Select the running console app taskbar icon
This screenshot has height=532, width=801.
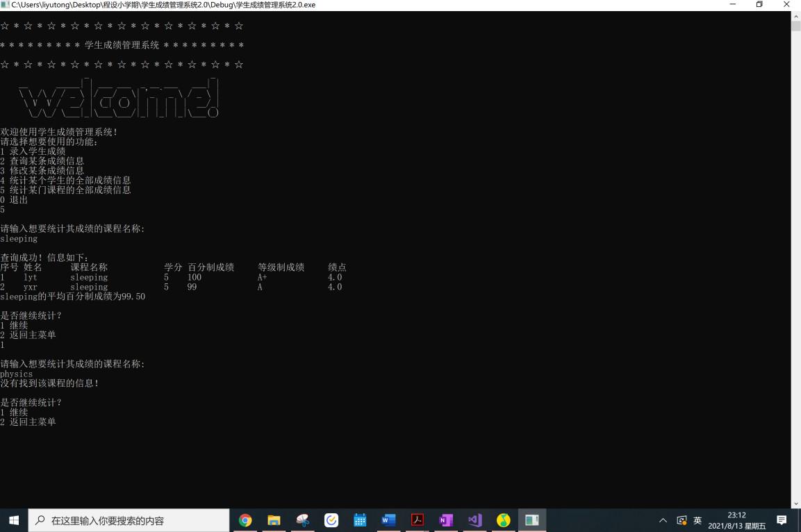click(531, 520)
